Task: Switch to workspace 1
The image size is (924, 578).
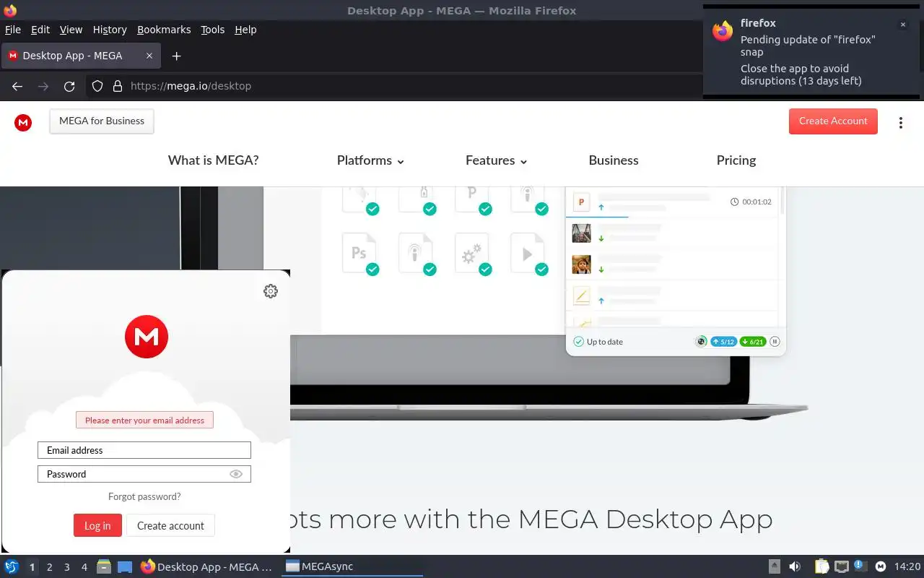Action: pyautogui.click(x=32, y=567)
